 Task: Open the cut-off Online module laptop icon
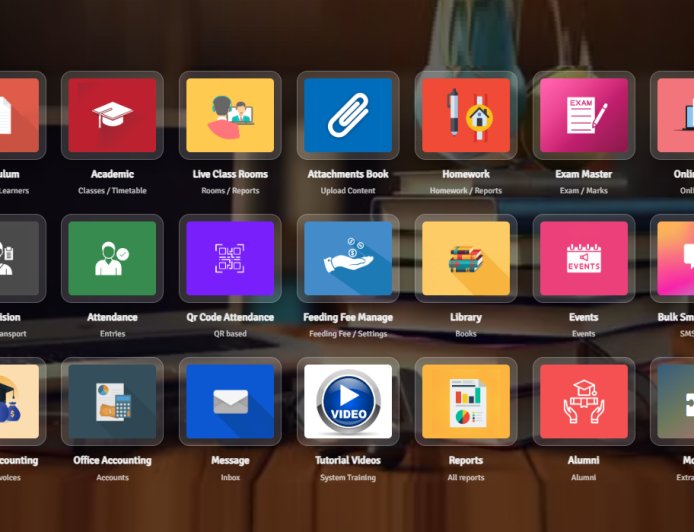675,115
